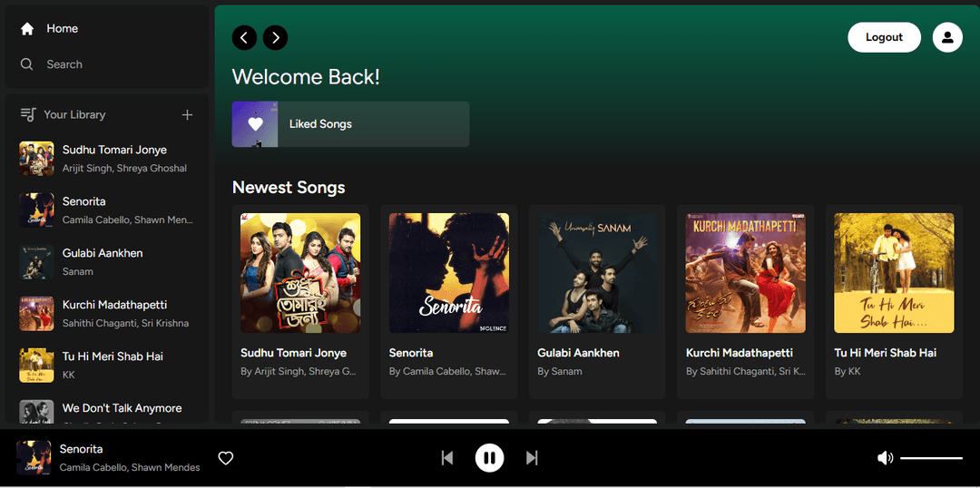
Task: Select Tu Hi Meri Shab Hai in library
Action: (107, 366)
